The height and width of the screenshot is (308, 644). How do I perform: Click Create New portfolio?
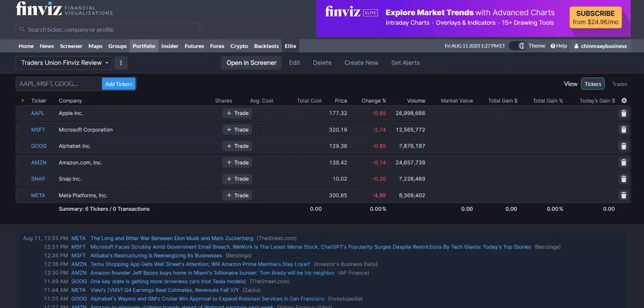coord(361,63)
